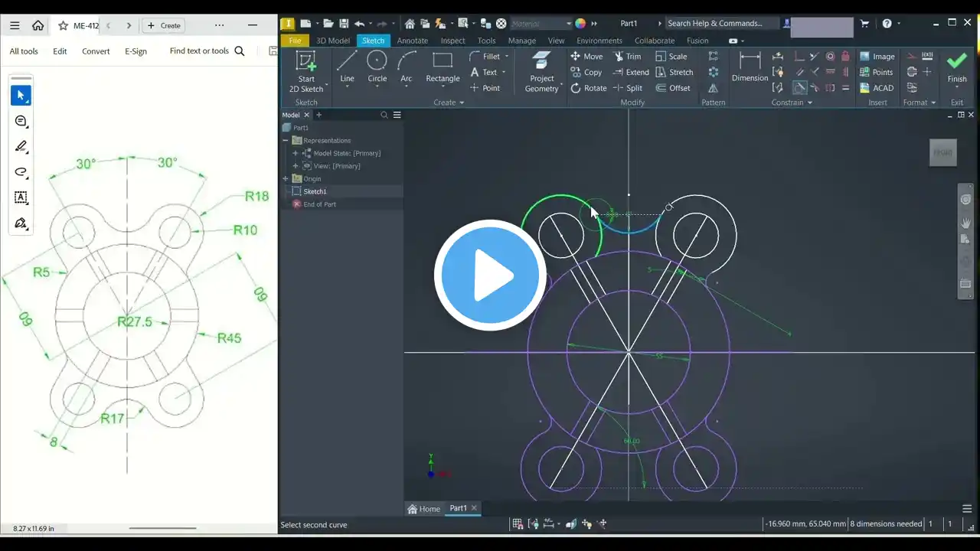Click the Dimension tool

pos(750,66)
